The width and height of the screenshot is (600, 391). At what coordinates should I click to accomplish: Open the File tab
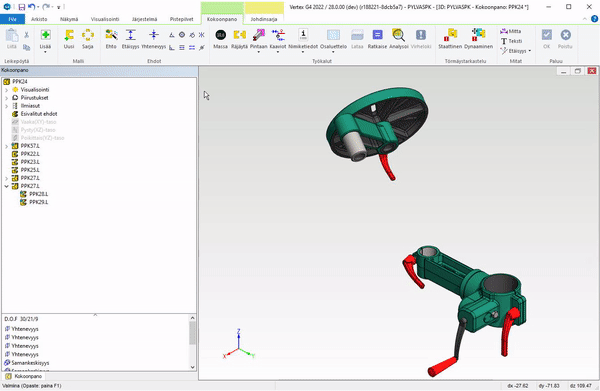(x=12, y=19)
